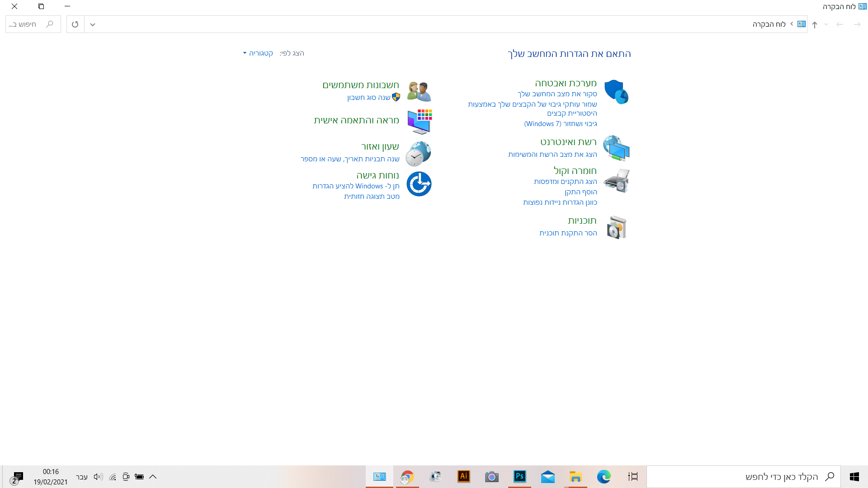The width and height of the screenshot is (868, 488).
Task: Open System and Security shield icon
Action: click(616, 92)
